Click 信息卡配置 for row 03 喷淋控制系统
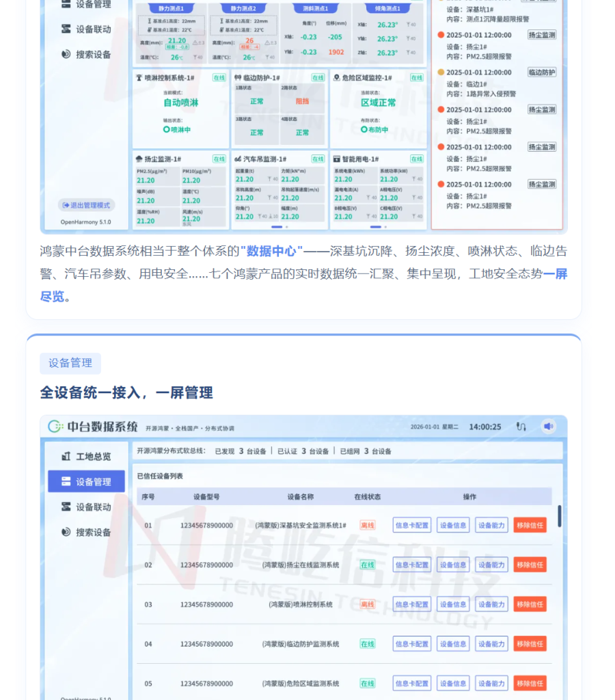 point(412,604)
